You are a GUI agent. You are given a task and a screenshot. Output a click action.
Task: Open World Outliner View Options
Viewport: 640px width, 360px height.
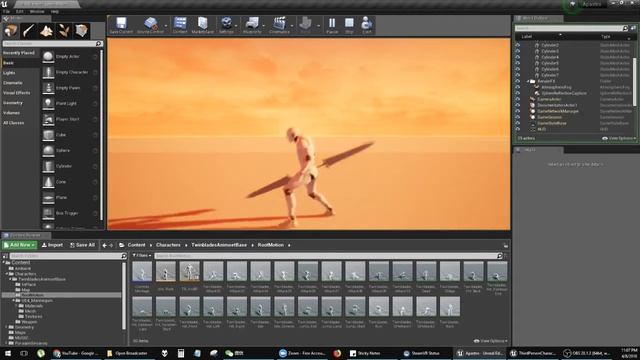619,138
